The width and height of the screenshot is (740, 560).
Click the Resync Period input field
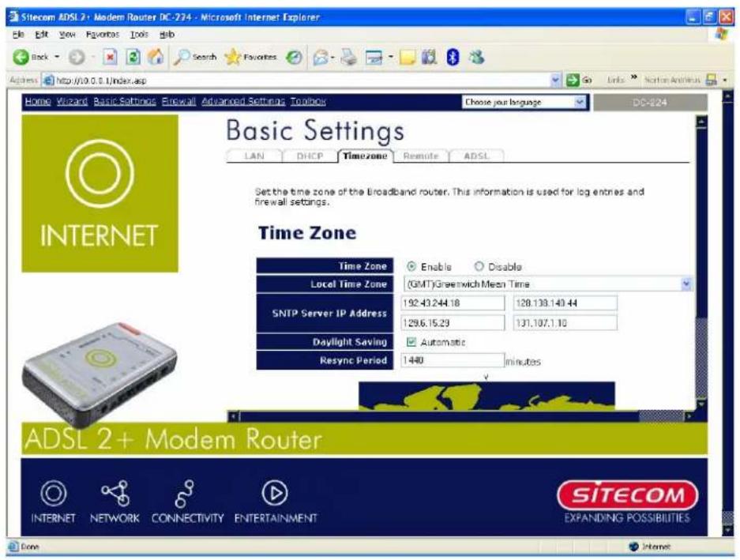point(453,360)
